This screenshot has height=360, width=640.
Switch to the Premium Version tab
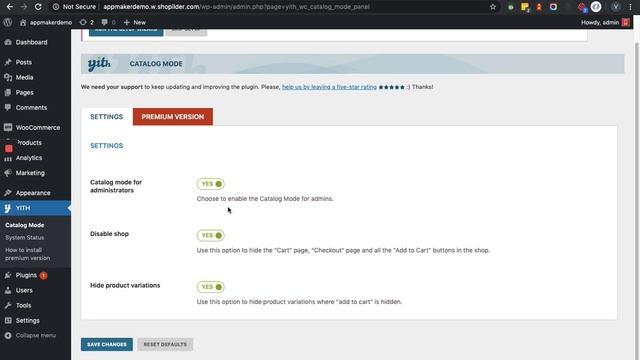tap(173, 117)
